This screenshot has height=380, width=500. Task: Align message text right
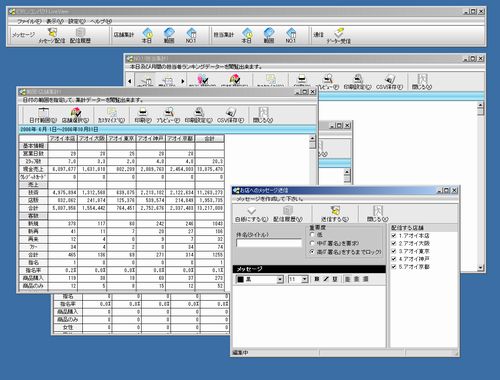[x=366, y=279]
